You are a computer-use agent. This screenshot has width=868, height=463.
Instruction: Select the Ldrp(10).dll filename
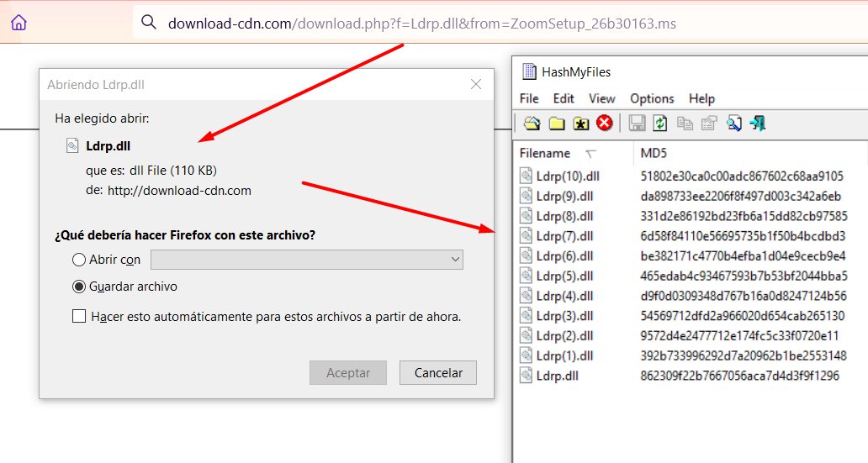(568, 176)
